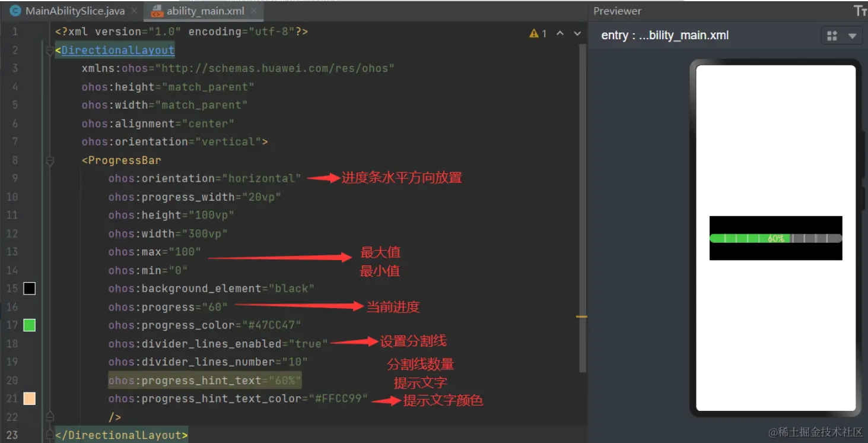Click the <ProgressBar tag

[121, 160]
